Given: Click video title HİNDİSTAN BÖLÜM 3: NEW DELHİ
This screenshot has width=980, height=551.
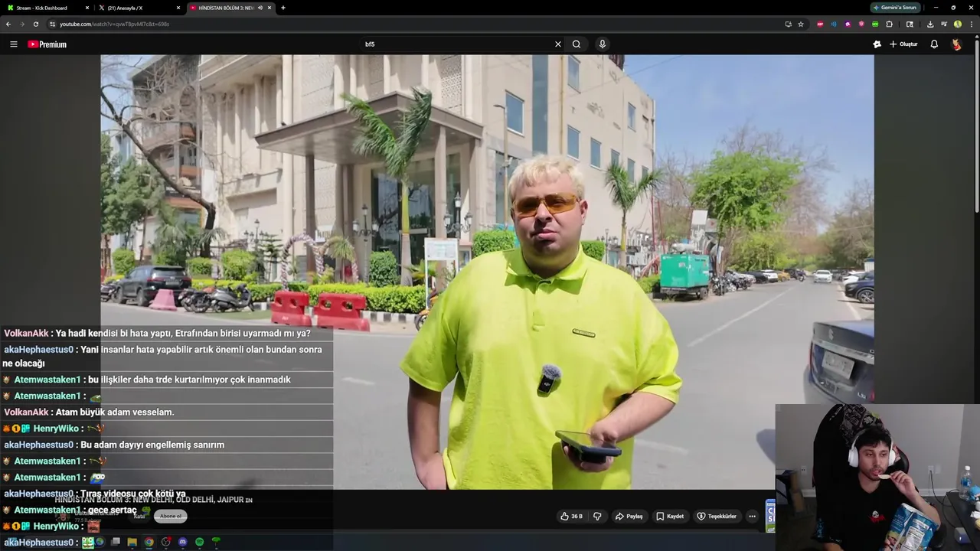Looking at the screenshot, I should (x=153, y=500).
